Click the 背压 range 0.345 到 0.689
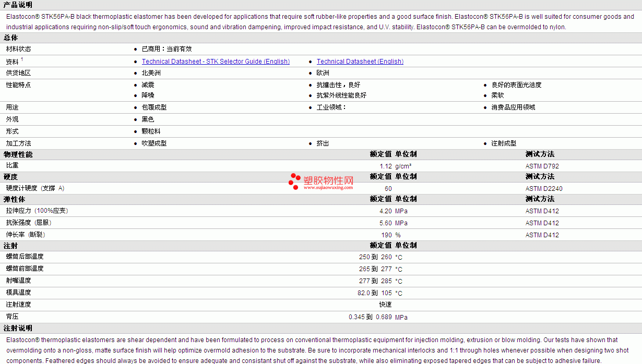Screen dimensions: 642x364 tap(371, 317)
